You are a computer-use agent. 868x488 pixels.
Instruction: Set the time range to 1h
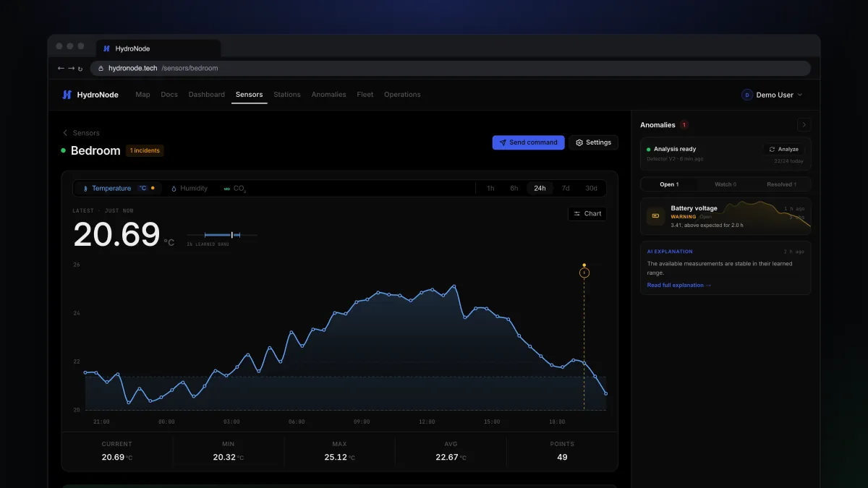pyautogui.click(x=490, y=189)
